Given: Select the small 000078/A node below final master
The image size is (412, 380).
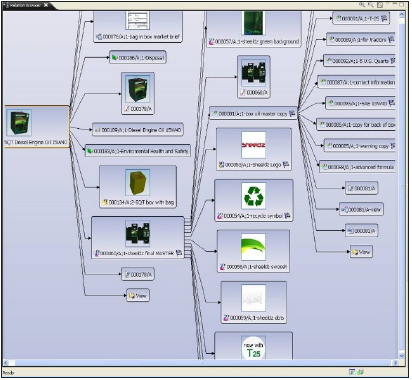Looking at the screenshot, I should click(138, 274).
